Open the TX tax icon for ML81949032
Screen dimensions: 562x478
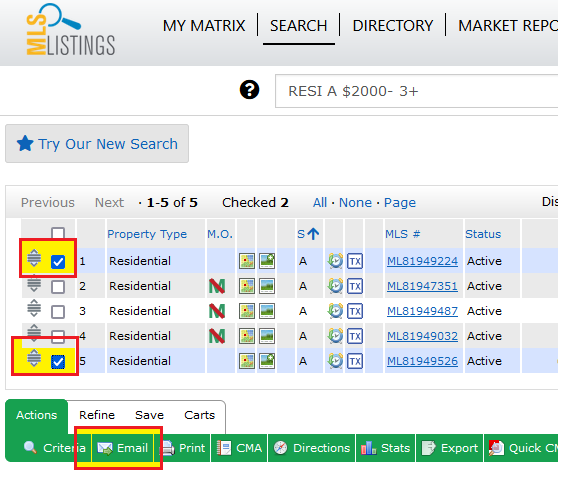click(355, 336)
